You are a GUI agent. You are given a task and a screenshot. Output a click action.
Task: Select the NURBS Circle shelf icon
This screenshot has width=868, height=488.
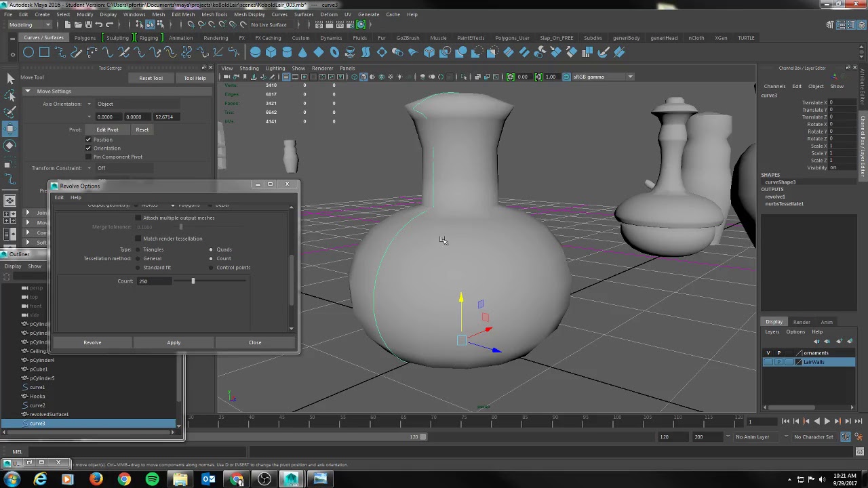click(x=28, y=52)
